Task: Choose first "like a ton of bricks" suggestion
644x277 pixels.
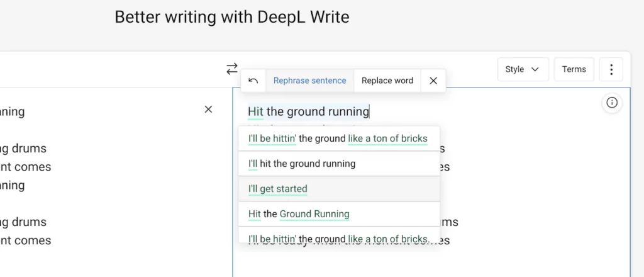Action: click(x=339, y=138)
